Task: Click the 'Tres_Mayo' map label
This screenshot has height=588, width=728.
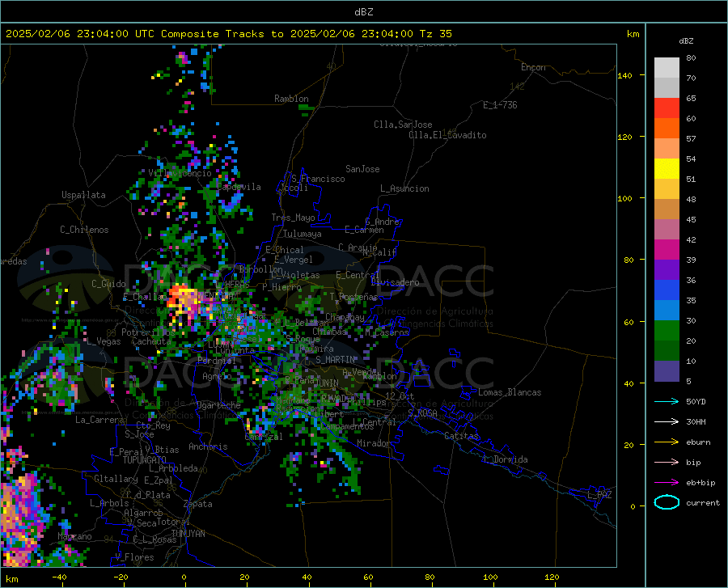Action: coord(293,218)
